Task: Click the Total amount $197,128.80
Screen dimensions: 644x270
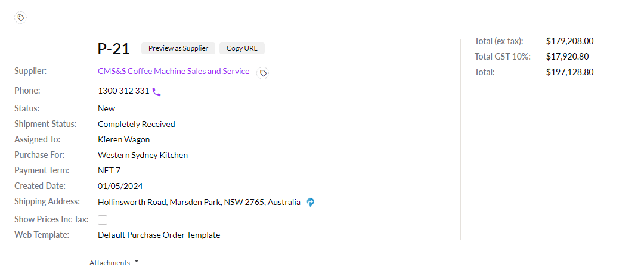Action: 569,72
